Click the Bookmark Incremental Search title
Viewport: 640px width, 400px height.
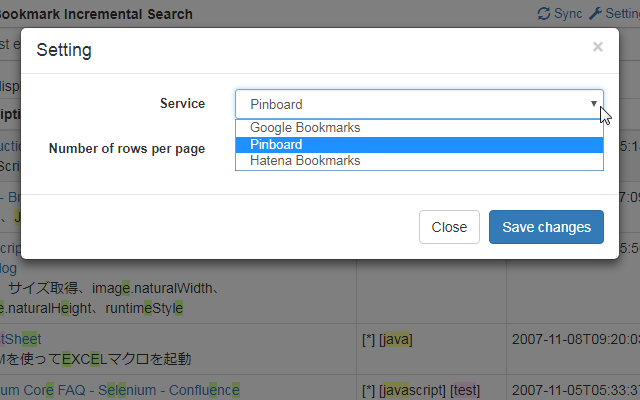pos(96,14)
